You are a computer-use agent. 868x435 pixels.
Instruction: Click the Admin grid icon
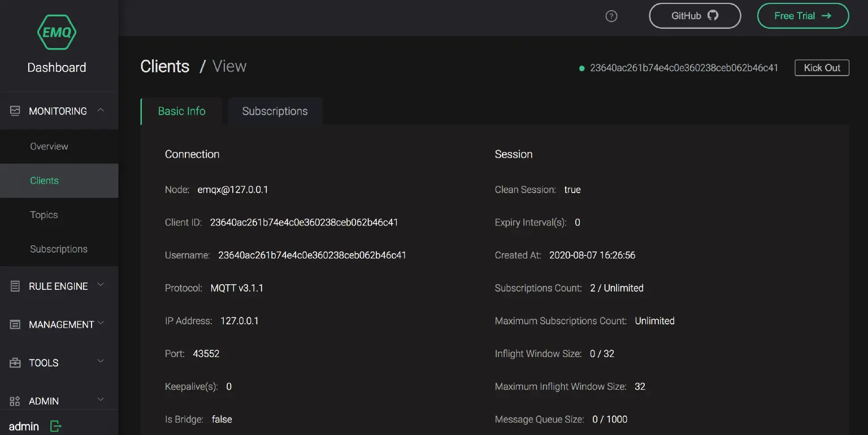tap(15, 401)
